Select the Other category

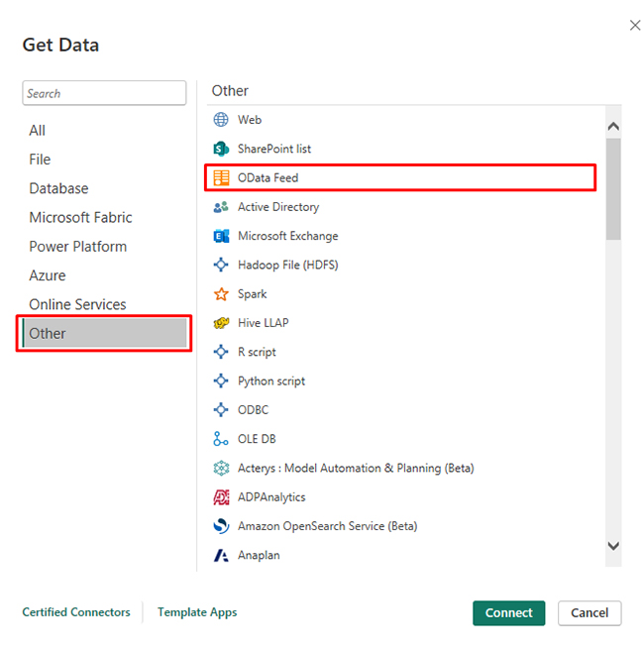pyautogui.click(x=104, y=333)
